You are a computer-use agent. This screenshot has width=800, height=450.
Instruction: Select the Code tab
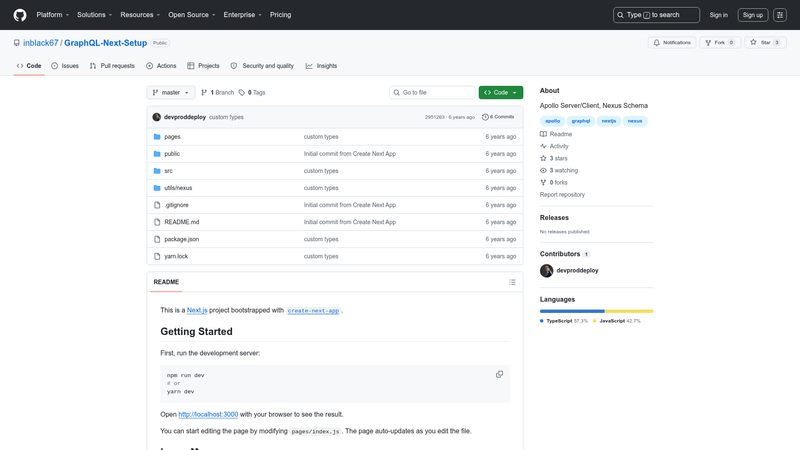pos(29,66)
